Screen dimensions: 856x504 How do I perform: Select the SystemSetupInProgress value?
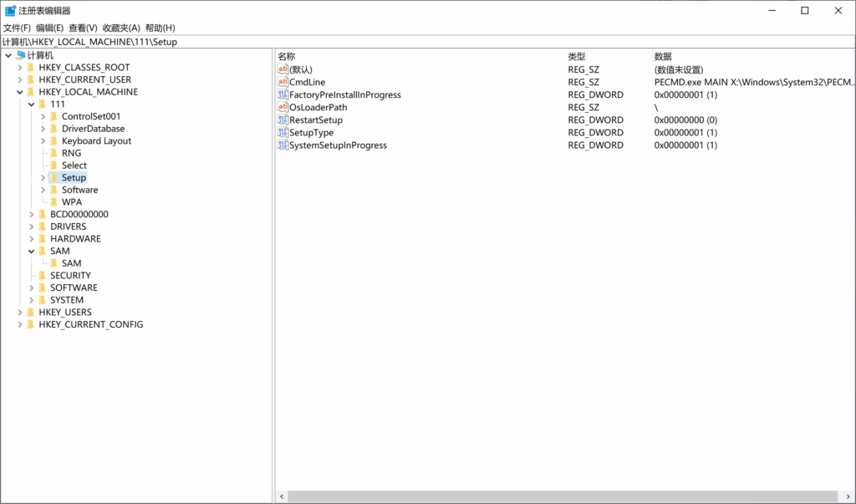click(338, 145)
